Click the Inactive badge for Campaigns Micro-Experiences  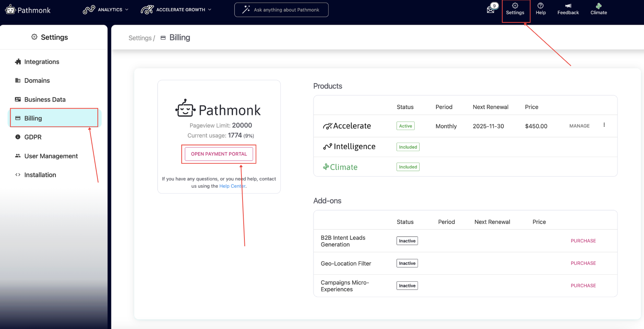point(407,286)
